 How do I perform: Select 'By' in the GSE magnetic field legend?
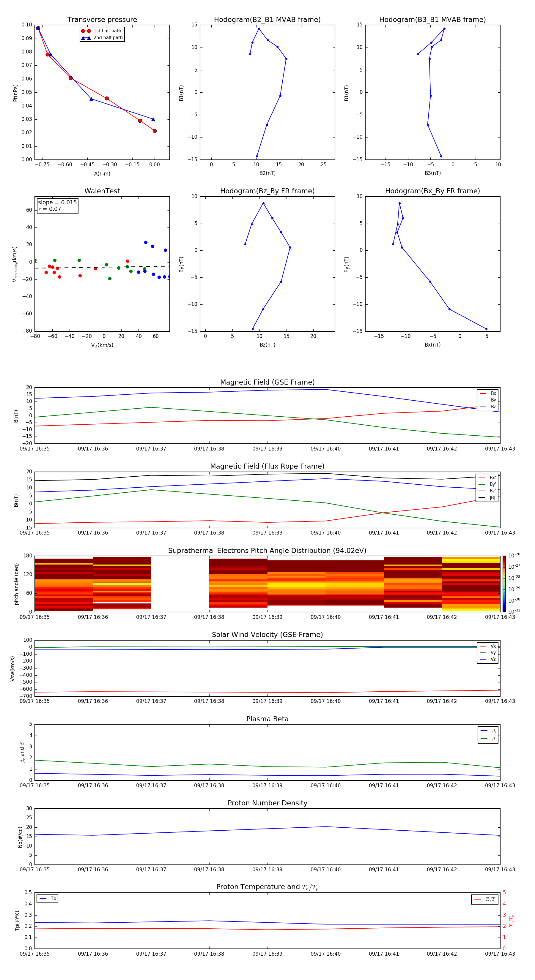pos(488,400)
